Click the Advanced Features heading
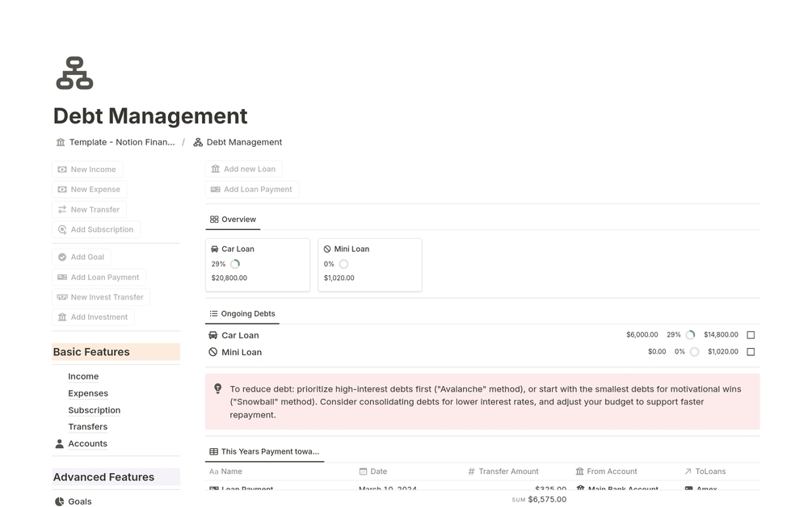Viewport: 812px width, 507px height. click(116, 477)
